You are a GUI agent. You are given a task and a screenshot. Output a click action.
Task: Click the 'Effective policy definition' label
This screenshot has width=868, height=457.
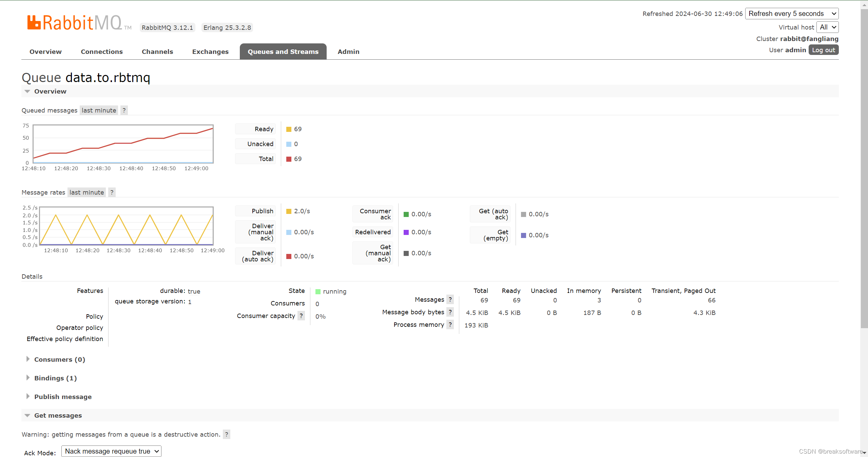(x=65, y=339)
